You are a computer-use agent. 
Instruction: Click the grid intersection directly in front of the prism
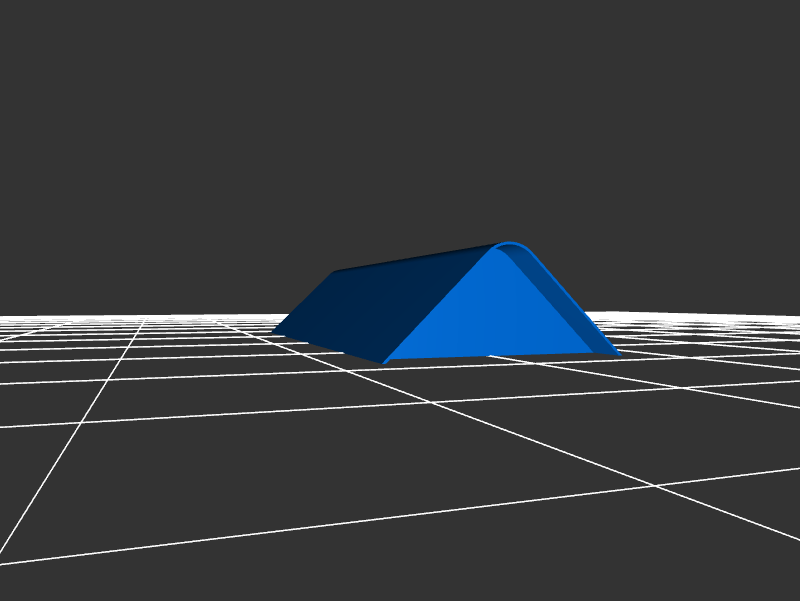(432, 403)
